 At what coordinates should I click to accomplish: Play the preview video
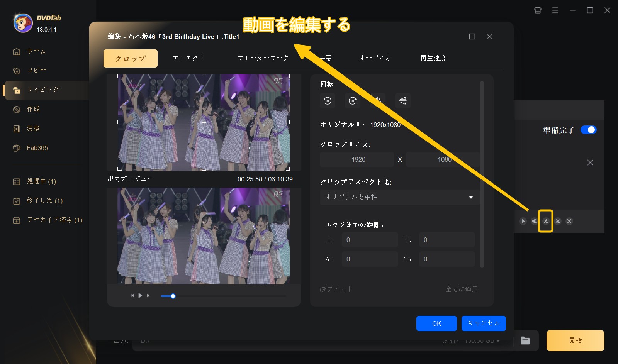[x=140, y=295]
